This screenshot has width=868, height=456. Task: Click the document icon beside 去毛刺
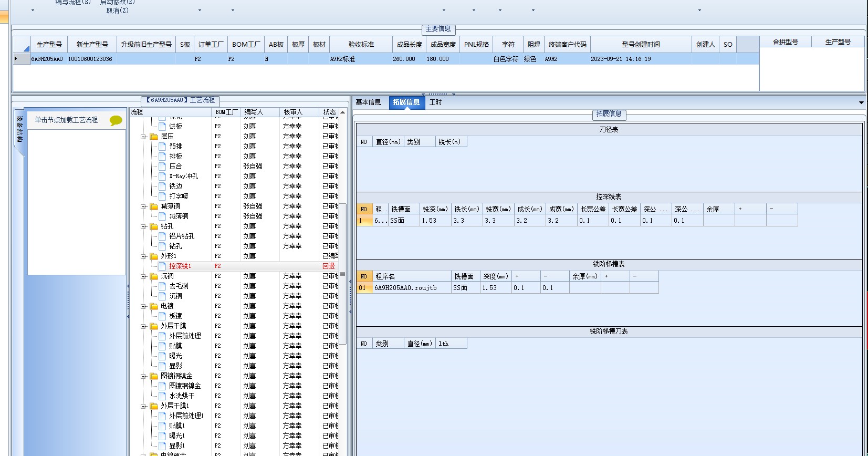[x=162, y=286]
